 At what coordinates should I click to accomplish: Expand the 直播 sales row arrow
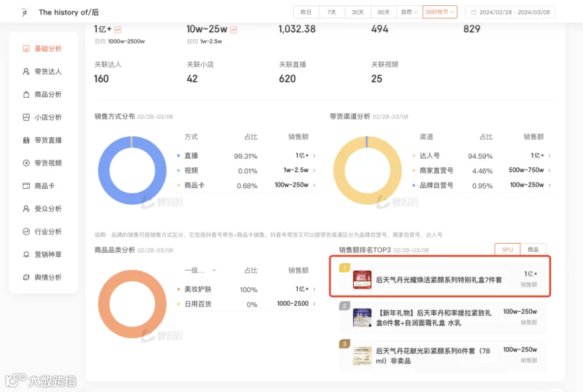click(x=314, y=156)
